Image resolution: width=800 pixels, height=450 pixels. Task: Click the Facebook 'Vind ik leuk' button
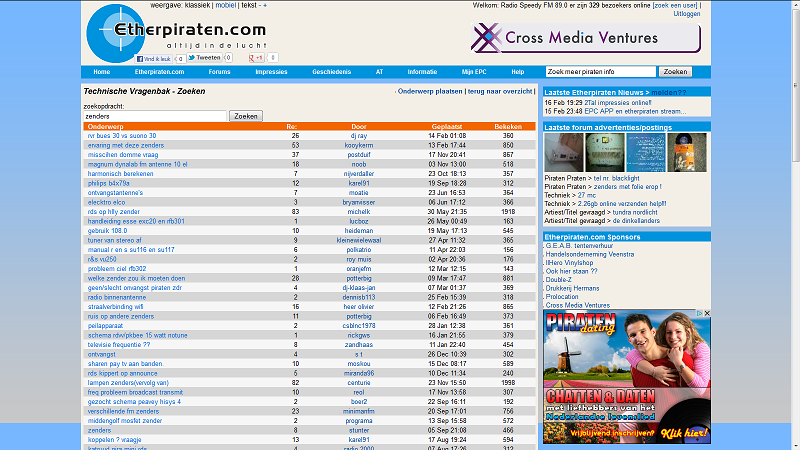click(154, 59)
